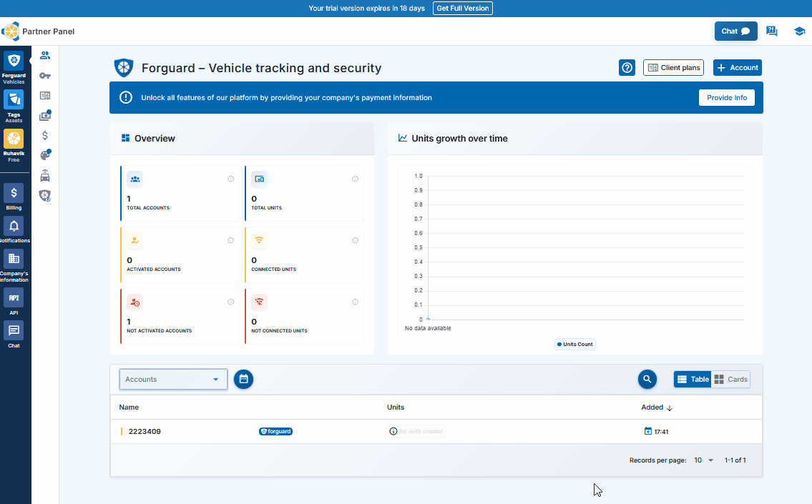Screen dimensions: 812x504
Task: Open Billing in the left sidebar
Action: tap(14, 193)
